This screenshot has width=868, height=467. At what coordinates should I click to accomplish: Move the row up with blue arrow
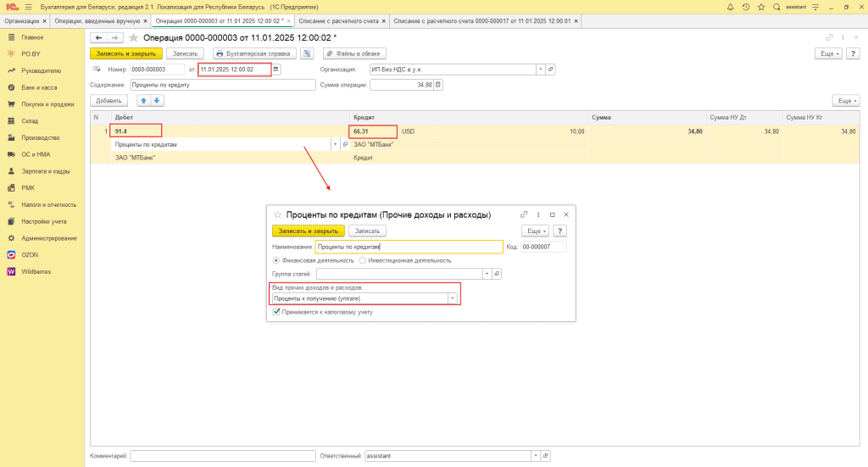pyautogui.click(x=143, y=101)
